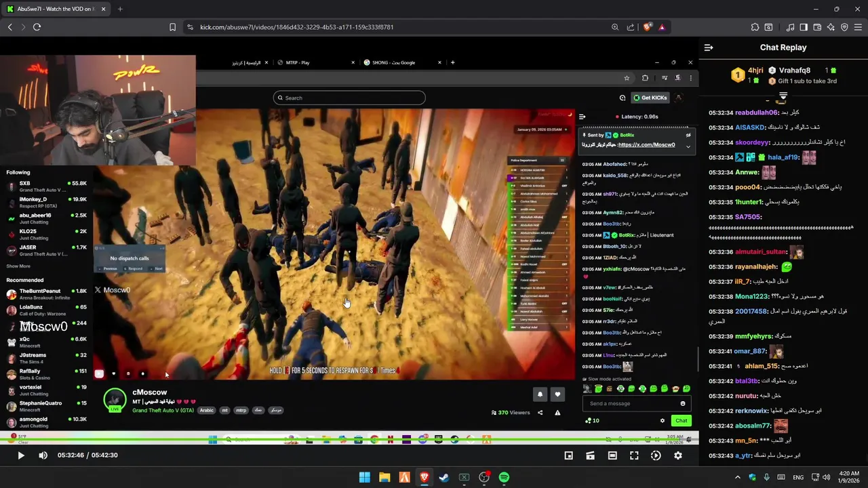Open the Brave main hamburger menu
868x488 pixels.
858,27
